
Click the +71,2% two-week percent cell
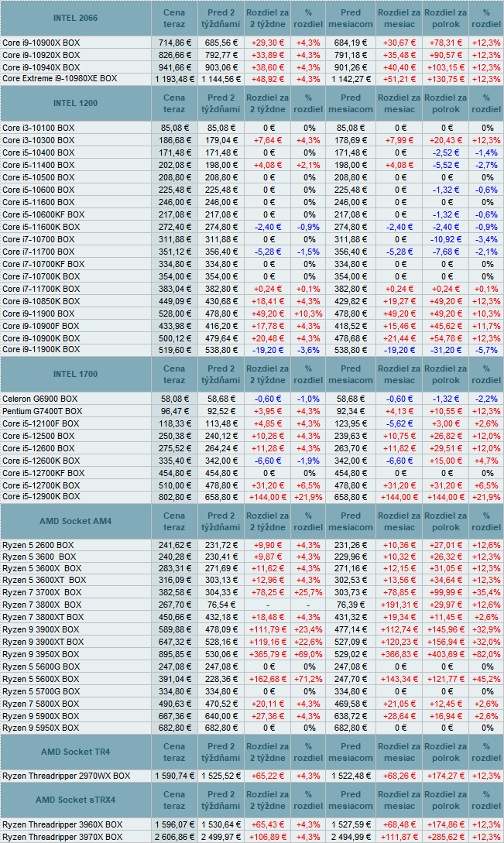pos(308,679)
